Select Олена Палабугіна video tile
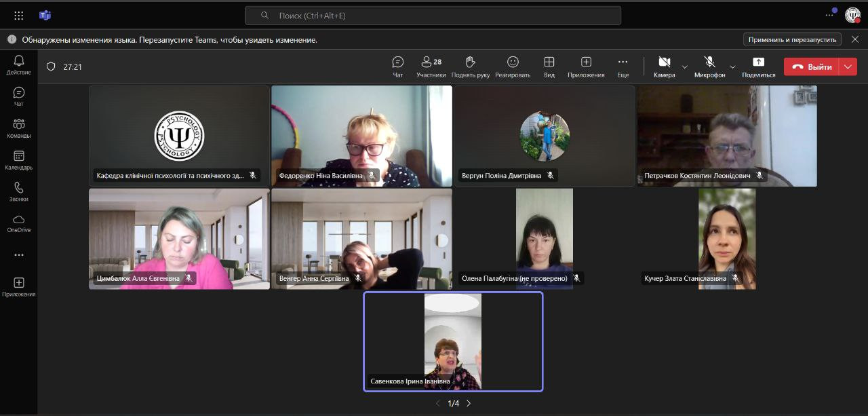The height and width of the screenshot is (416, 868). tap(544, 239)
